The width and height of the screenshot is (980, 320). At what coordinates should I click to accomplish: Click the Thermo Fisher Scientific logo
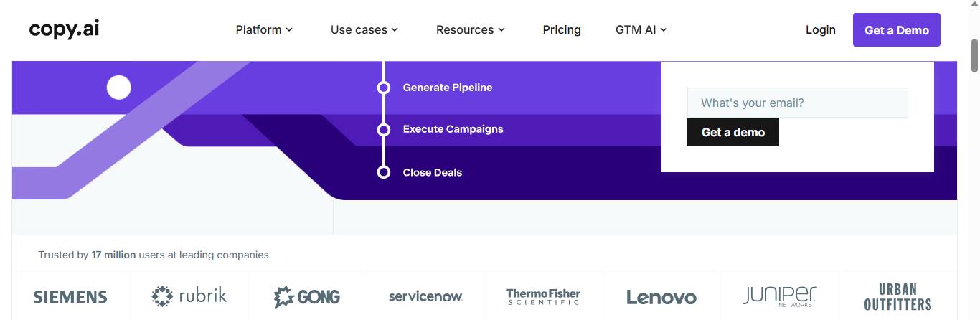coord(543,296)
